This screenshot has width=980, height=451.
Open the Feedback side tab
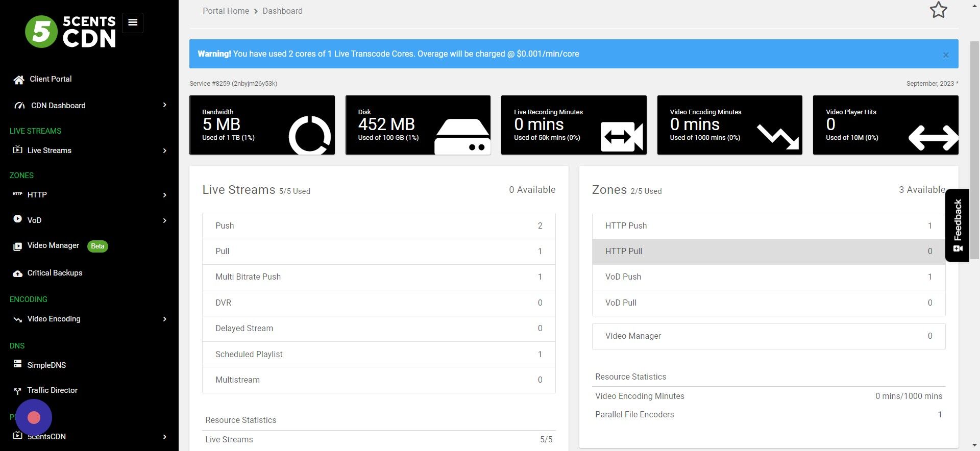957,225
